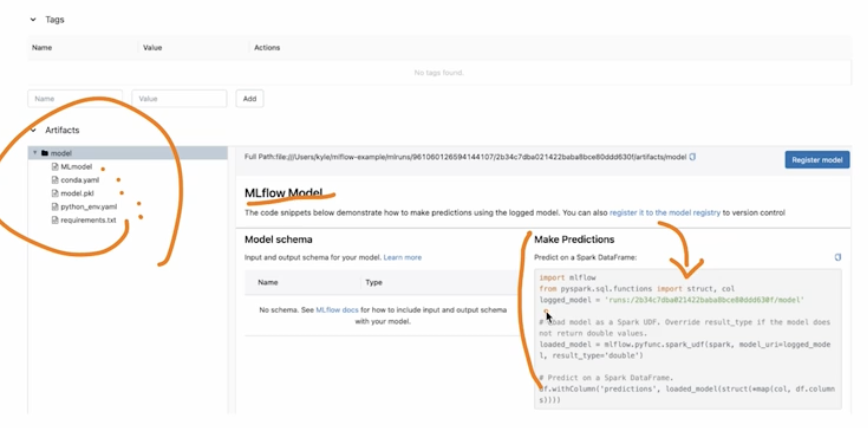
Task: Open the Learn more schema link
Action: click(402, 257)
